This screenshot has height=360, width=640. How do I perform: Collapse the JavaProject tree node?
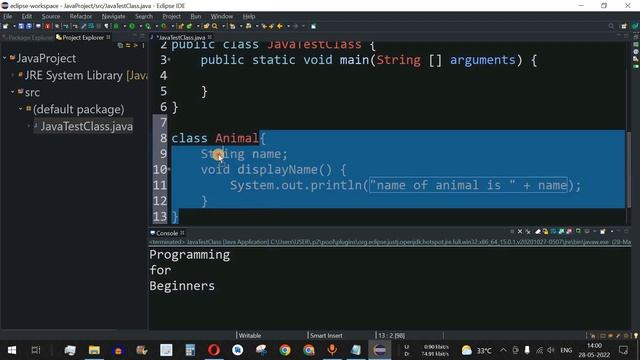coord(5,58)
